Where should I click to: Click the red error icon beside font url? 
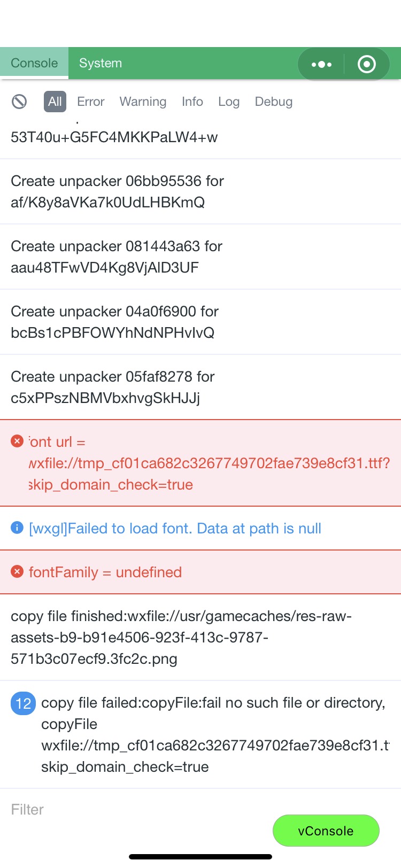pos(17,441)
